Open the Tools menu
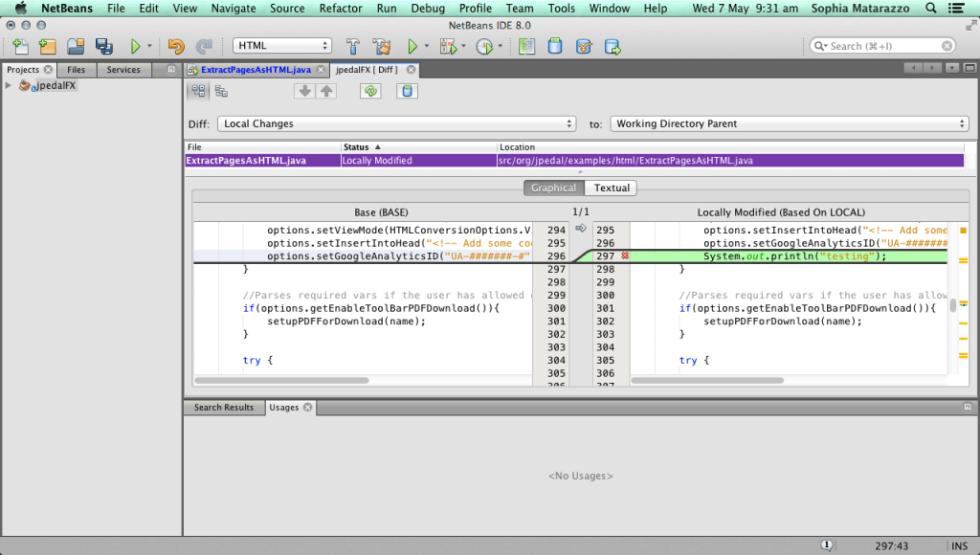 point(562,9)
